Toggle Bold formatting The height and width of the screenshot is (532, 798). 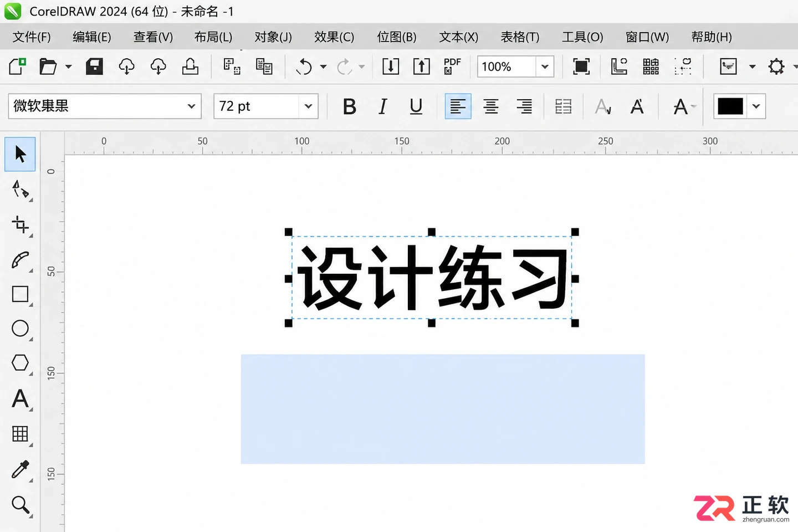349,106
